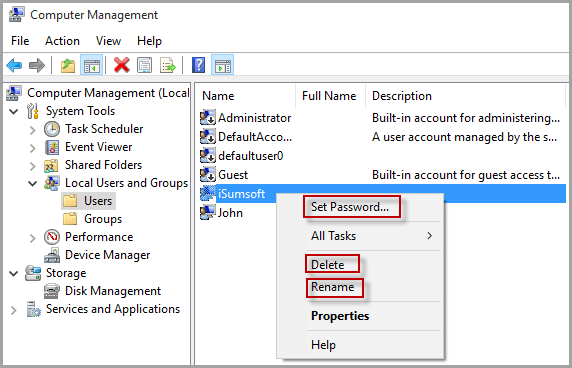572x368 pixels.
Task: Click the Local Users and Groups icon
Action: 52,183
